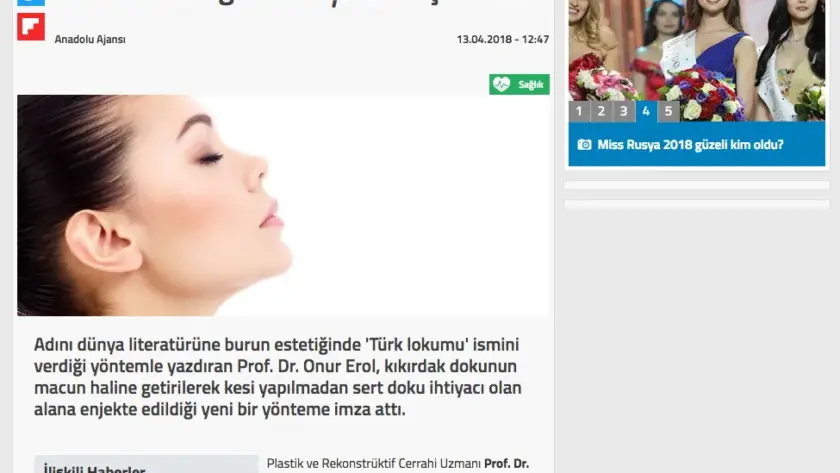Viewport: 840px width, 473px height.
Task: Click the heart pulse icon in Sağlık badge
Action: click(x=502, y=85)
